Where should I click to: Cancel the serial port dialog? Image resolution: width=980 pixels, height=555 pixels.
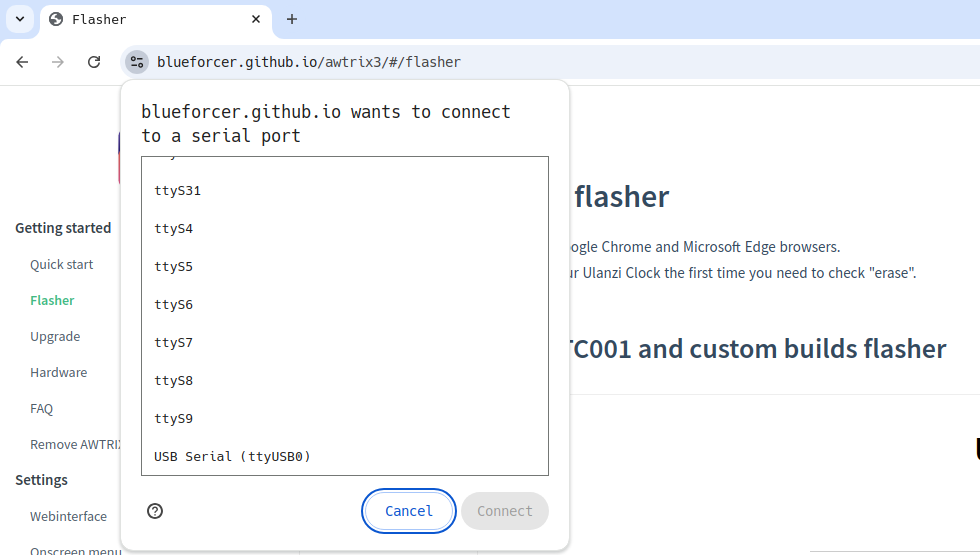click(409, 511)
